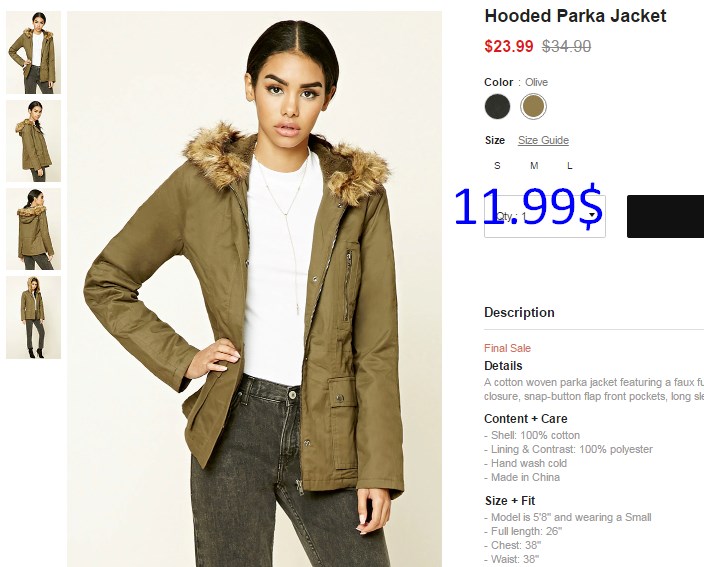The image size is (704, 567).
Task: Click the dropdown arrow in Qty box
Action: [593, 216]
